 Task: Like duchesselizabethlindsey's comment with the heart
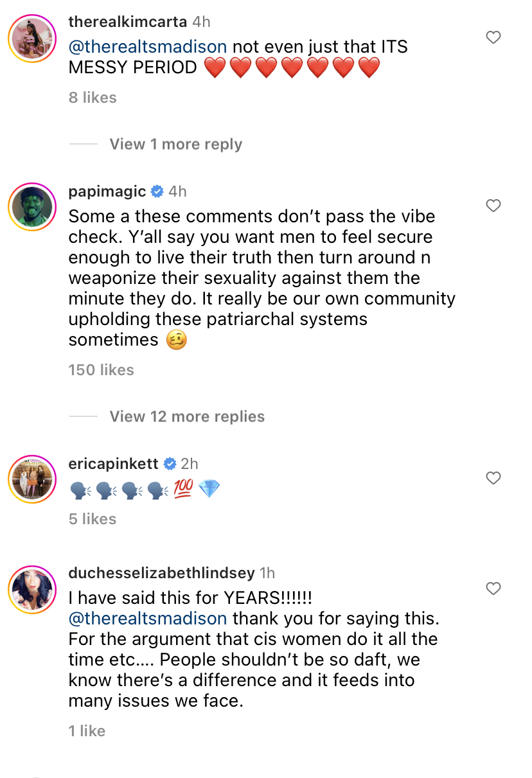pyautogui.click(x=493, y=588)
